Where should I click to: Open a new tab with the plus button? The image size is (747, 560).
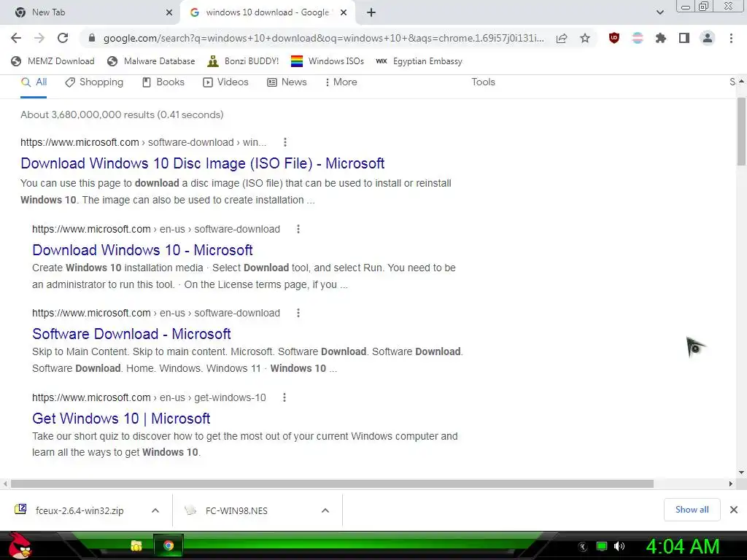pyautogui.click(x=371, y=12)
